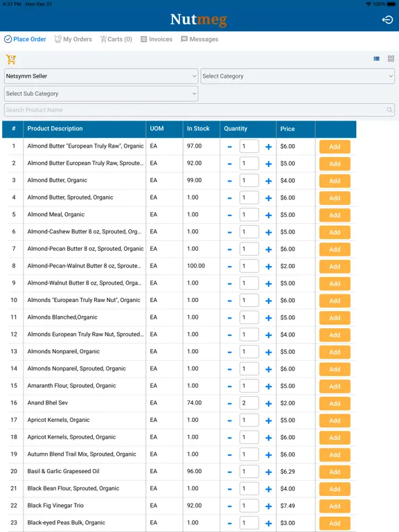Decrease quantity for Almond Butter, Sprouted, Organic
Image resolution: width=399 pixels, height=532 pixels.
pyautogui.click(x=230, y=199)
